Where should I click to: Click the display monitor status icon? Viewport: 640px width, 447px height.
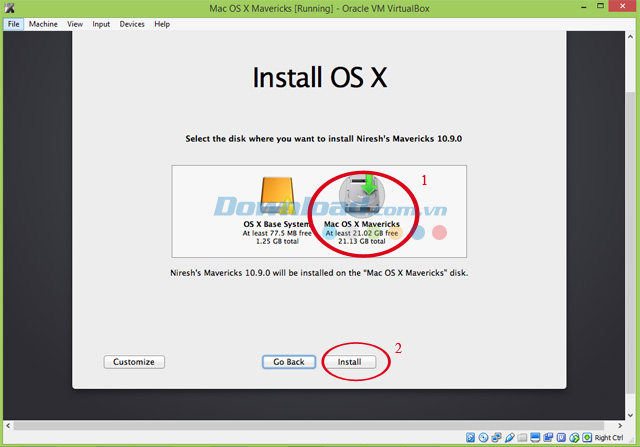coord(536,438)
